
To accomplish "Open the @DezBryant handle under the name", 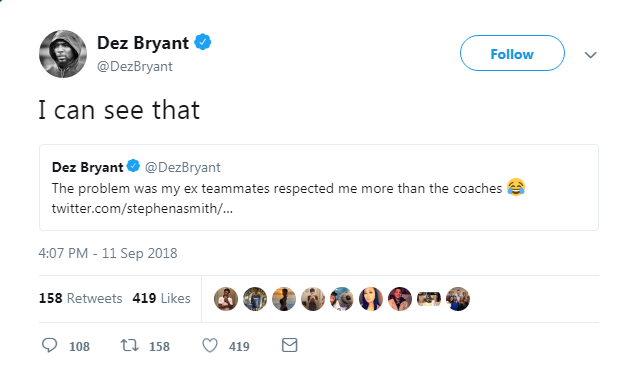I will pyautogui.click(x=135, y=66).
